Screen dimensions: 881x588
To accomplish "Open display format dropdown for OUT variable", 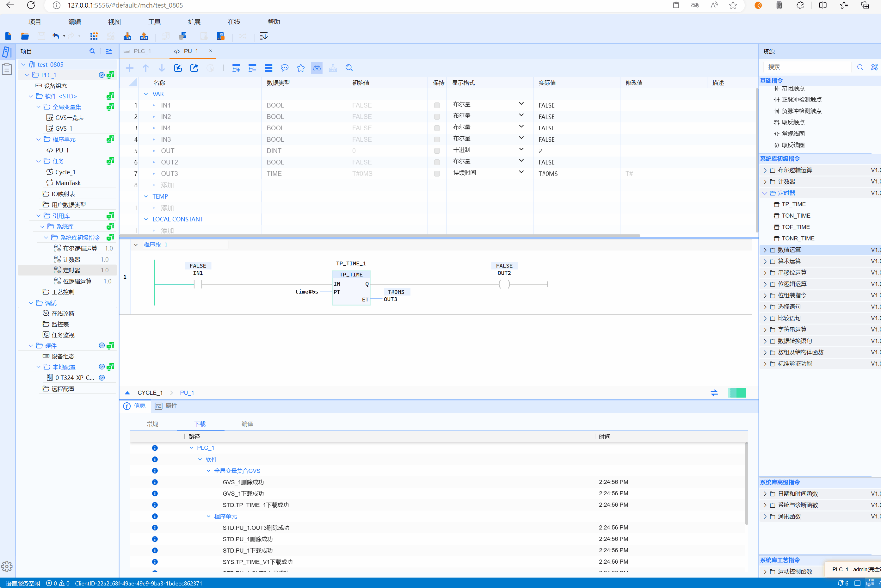I will tap(521, 149).
